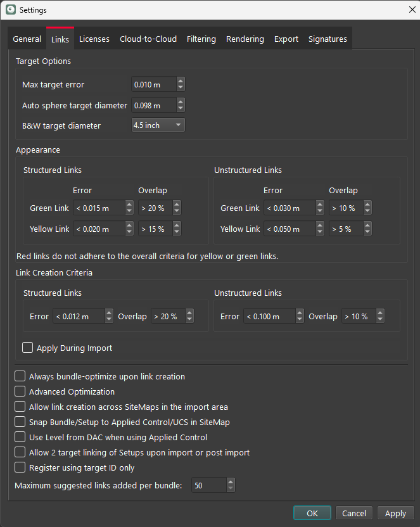The width and height of the screenshot is (420, 527).
Task: Decrease Unstructured Yellow Link overlap value
Action: 367,232
